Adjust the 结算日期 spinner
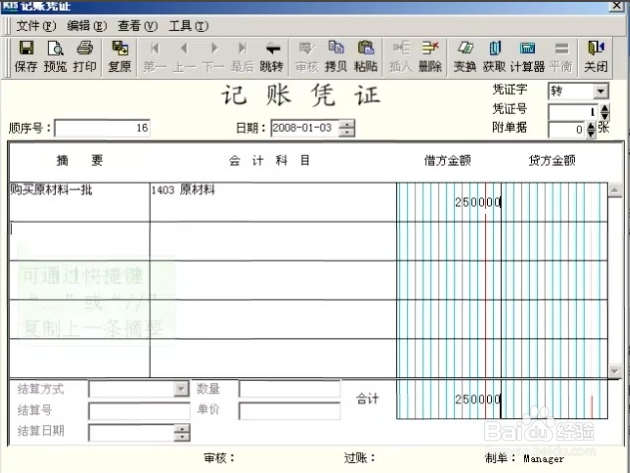 182,433
